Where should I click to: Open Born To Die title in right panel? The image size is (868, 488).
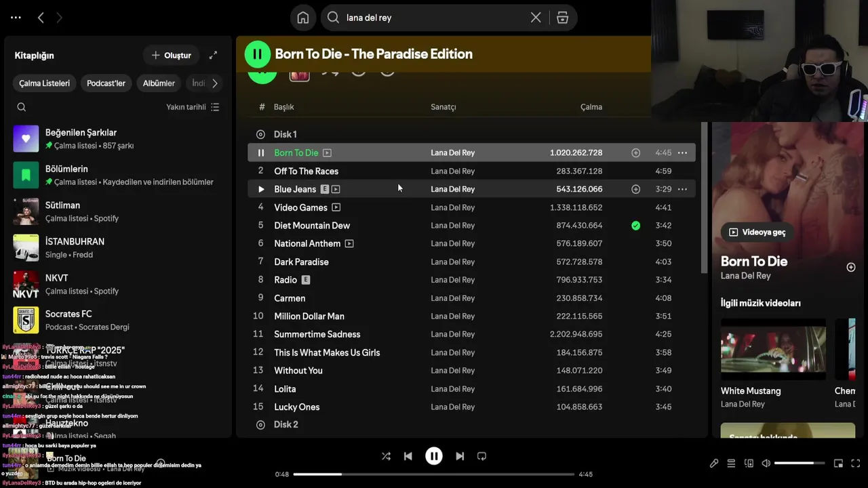753,261
